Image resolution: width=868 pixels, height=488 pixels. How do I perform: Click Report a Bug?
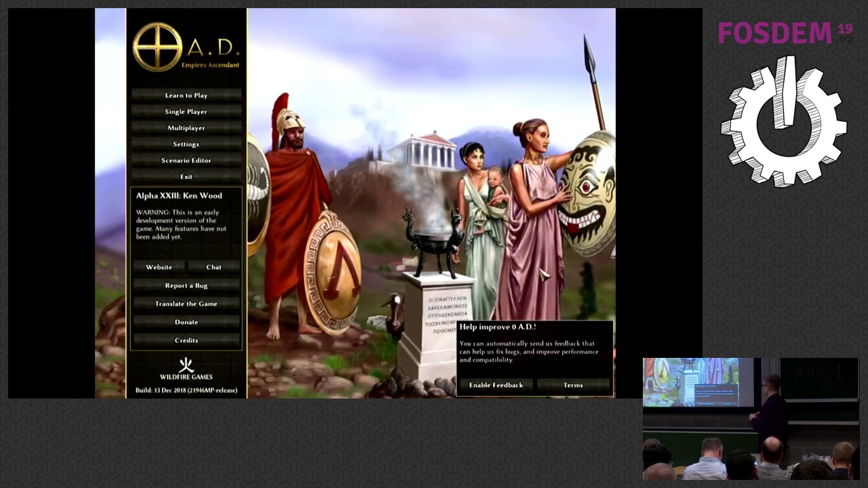click(x=186, y=285)
